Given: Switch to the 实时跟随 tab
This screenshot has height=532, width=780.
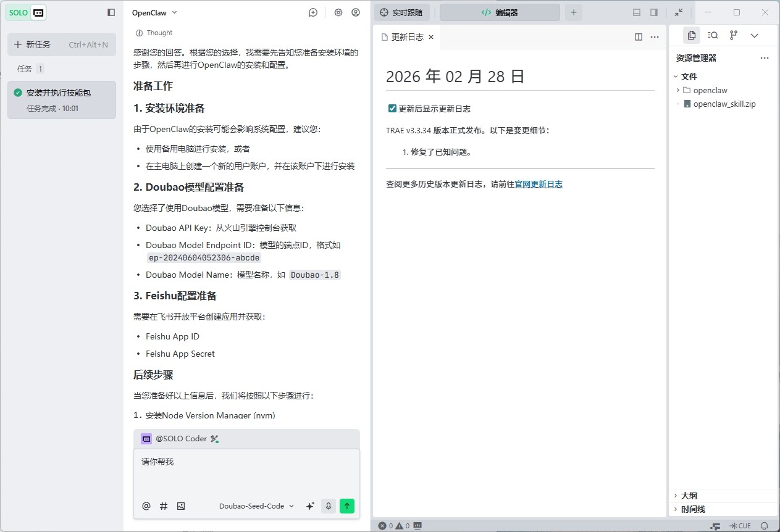Looking at the screenshot, I should tap(402, 12).
